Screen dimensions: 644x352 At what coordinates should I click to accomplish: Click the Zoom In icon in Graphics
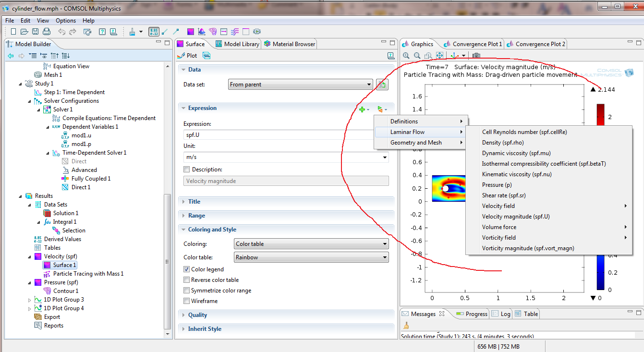point(406,56)
